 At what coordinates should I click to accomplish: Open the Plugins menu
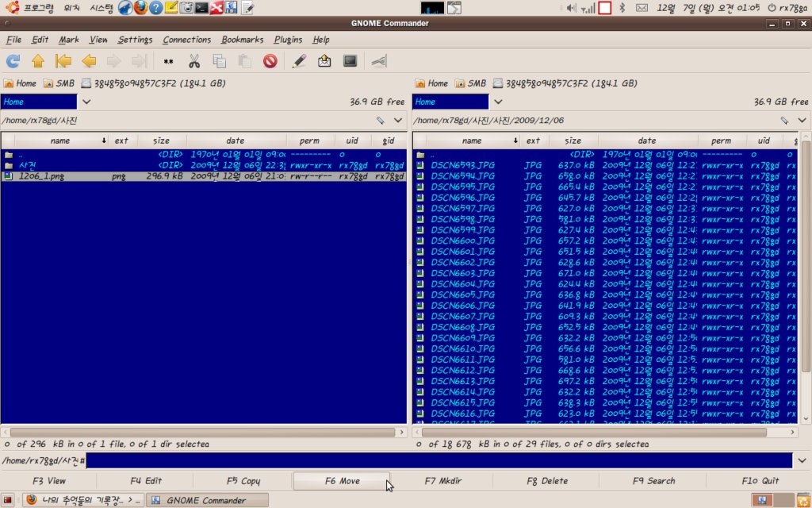(288, 40)
